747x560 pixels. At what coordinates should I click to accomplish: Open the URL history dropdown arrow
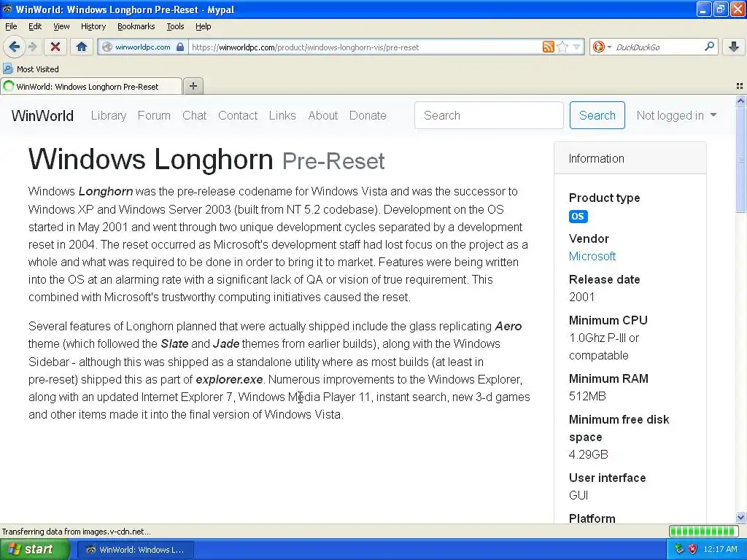[576, 47]
